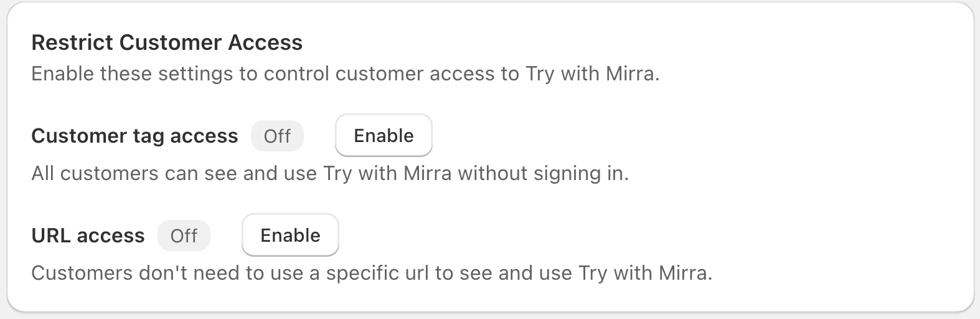This screenshot has height=319, width=980.
Task: Click 'without signing in' in tag description
Action: [x=543, y=173]
